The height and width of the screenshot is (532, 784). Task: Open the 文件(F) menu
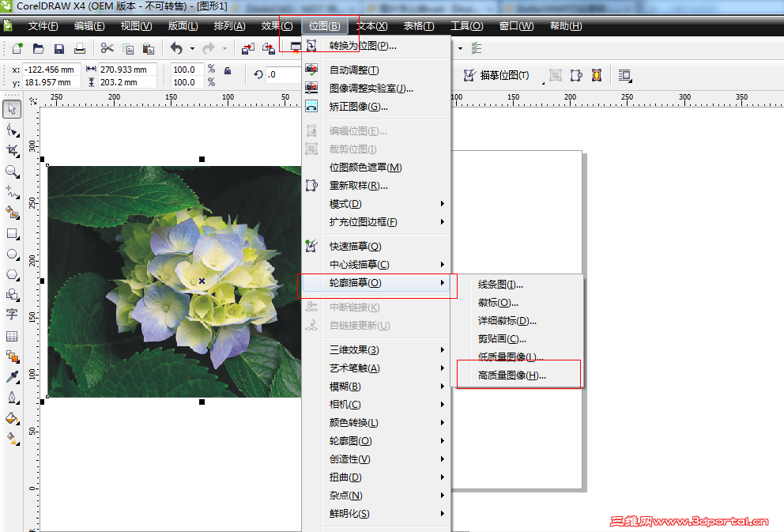pyautogui.click(x=43, y=26)
